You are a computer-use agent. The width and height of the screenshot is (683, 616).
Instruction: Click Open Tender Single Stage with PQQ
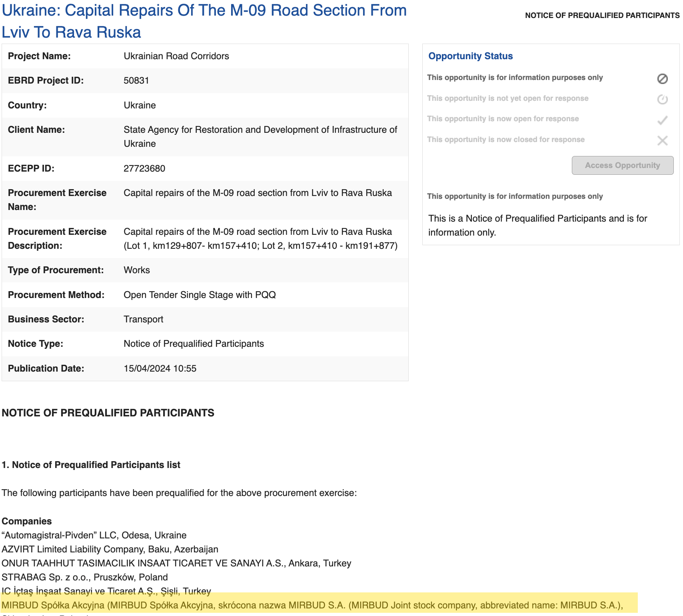click(200, 295)
